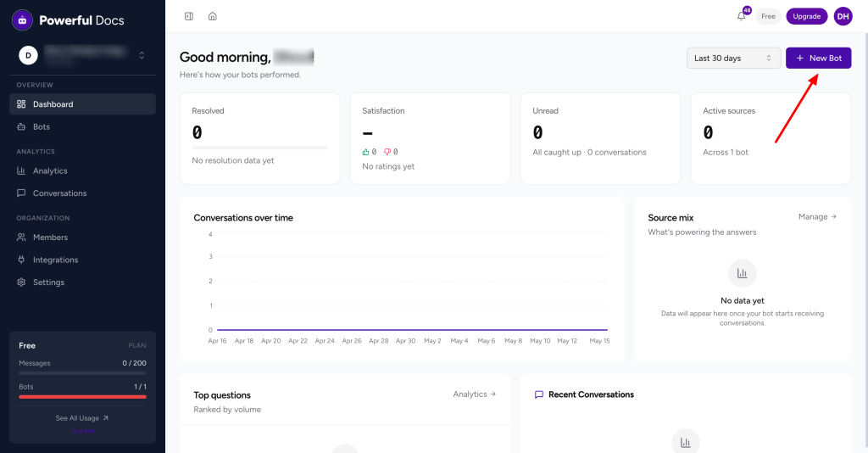The image size is (868, 453).
Task: Click the Dashboard grid icon in sidebar
Action: point(21,104)
